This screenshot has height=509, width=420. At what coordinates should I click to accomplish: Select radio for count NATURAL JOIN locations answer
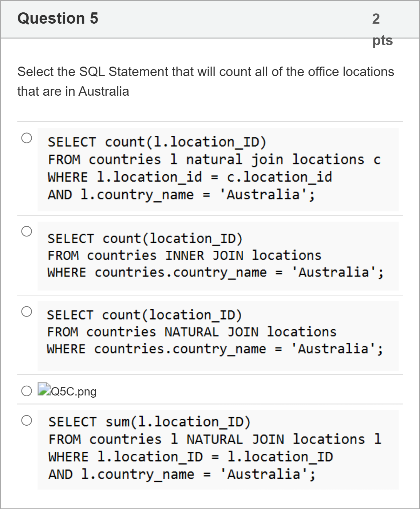click(27, 311)
